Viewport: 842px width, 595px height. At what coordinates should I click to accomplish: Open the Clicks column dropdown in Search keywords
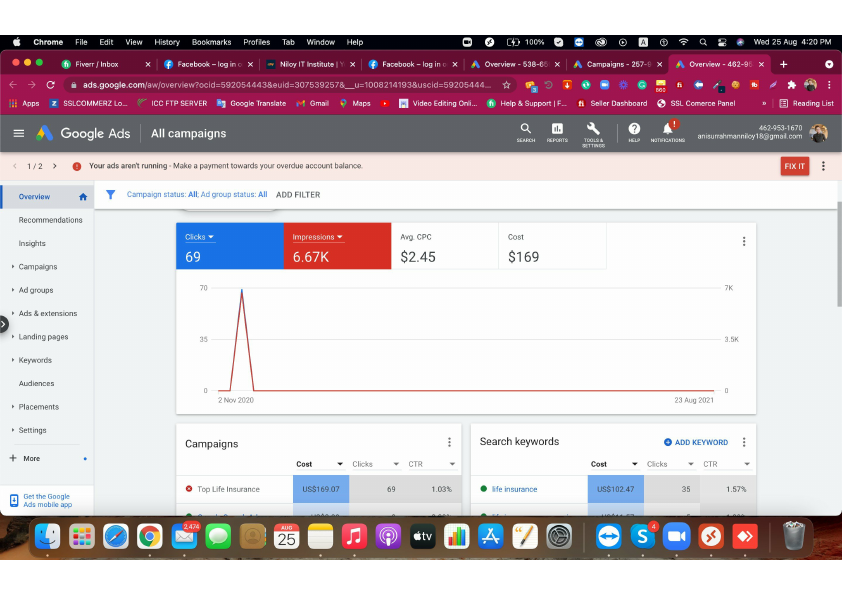(x=691, y=464)
